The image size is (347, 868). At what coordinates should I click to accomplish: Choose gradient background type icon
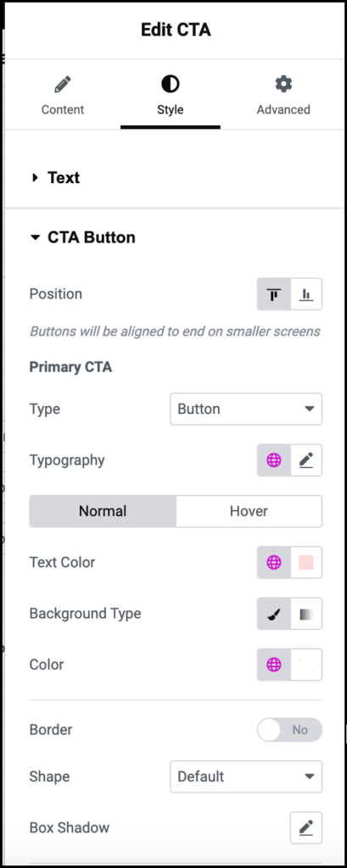click(306, 614)
